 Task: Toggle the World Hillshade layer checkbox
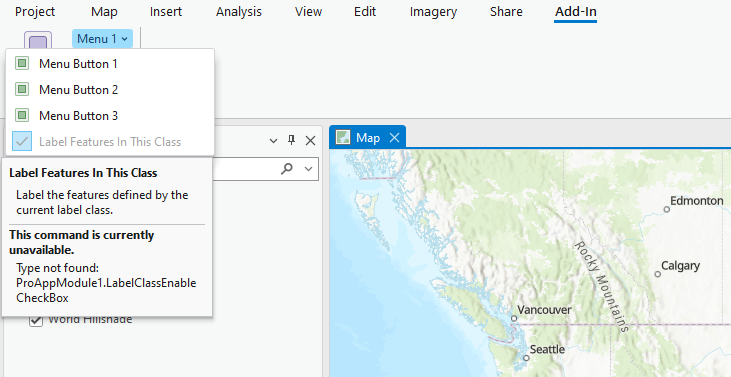pyautogui.click(x=36, y=321)
